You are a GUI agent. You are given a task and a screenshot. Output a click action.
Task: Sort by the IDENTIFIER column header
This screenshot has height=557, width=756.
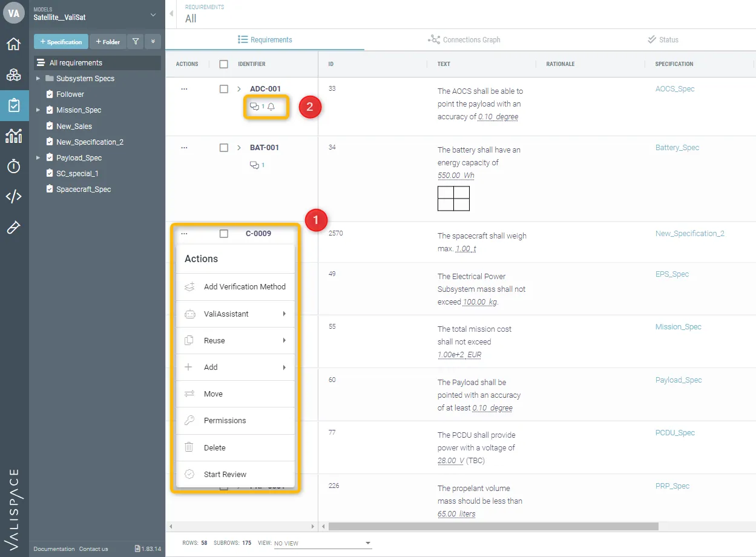click(x=252, y=64)
